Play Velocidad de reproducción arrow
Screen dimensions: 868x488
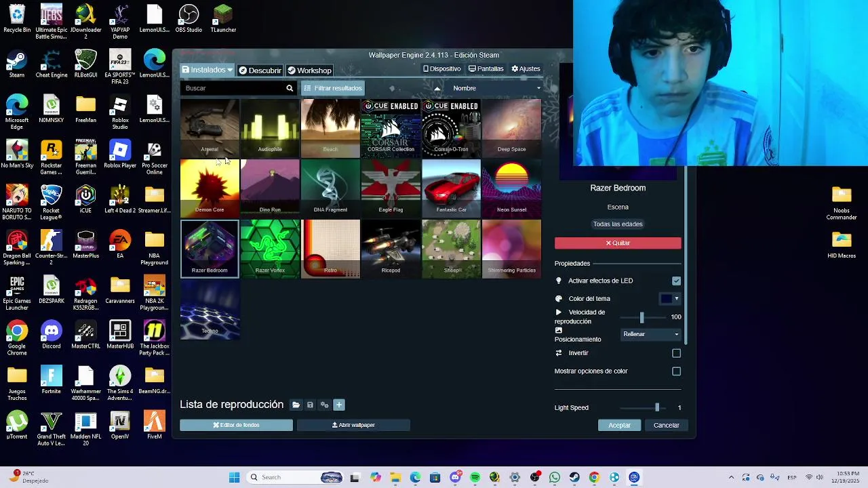[559, 312]
